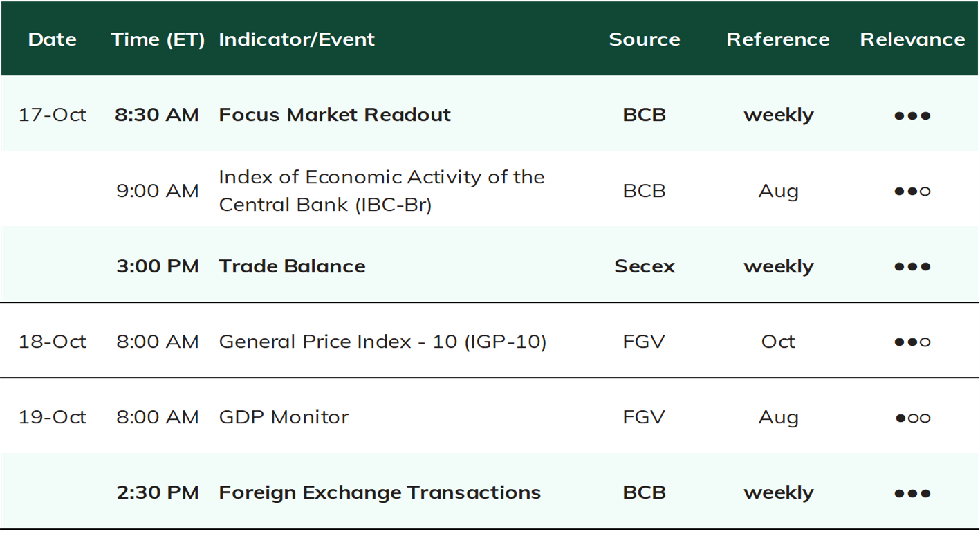Viewport: 980px width, 536px height.
Task: Click the IGP-10 row relevance dots
Action: [x=912, y=342]
